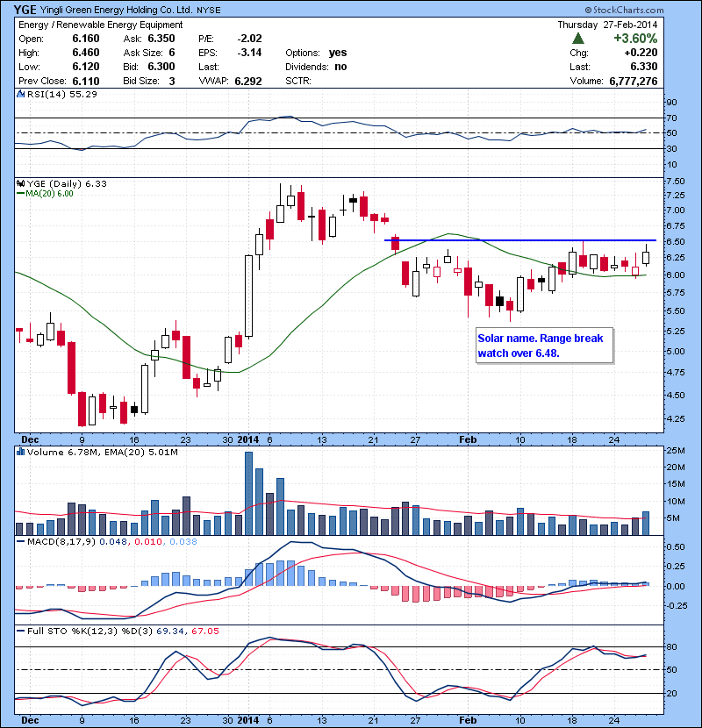Click the red MACD signal value 0.010
The width and height of the screenshot is (702, 728).
tap(148, 541)
